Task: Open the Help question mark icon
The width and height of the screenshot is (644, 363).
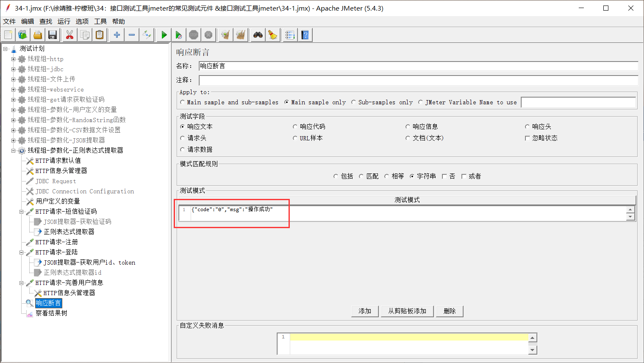Action: point(305,35)
